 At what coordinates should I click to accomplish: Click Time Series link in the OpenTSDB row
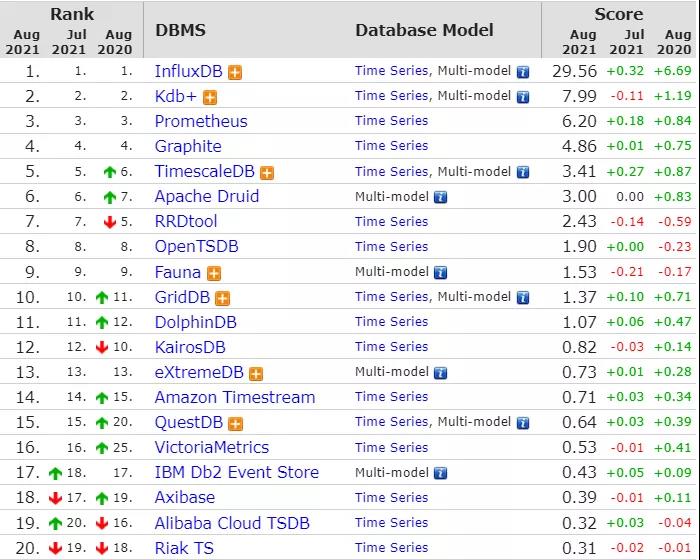tap(391, 246)
